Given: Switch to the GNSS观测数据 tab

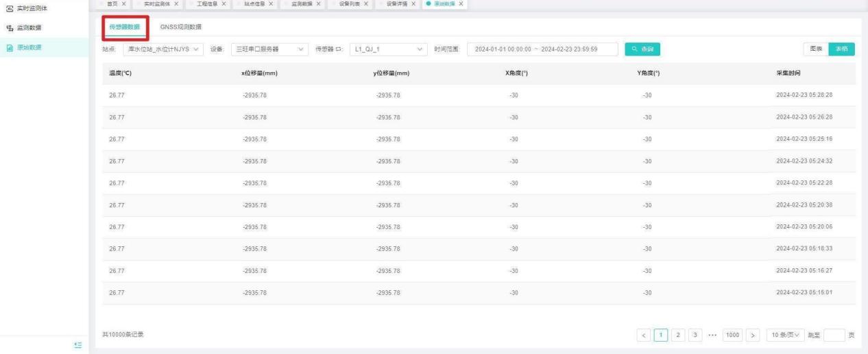Looking at the screenshot, I should point(180,27).
